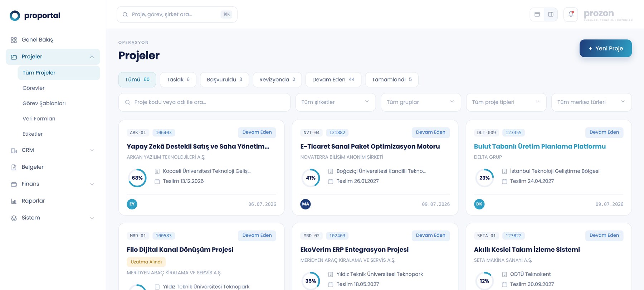Screen dimensions: 644x290
Task: Open the Tüm şirketler dropdown
Action: click(x=336, y=102)
